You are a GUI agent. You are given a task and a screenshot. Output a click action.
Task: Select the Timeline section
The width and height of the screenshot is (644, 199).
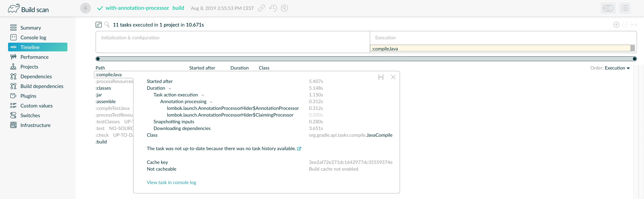[38, 47]
